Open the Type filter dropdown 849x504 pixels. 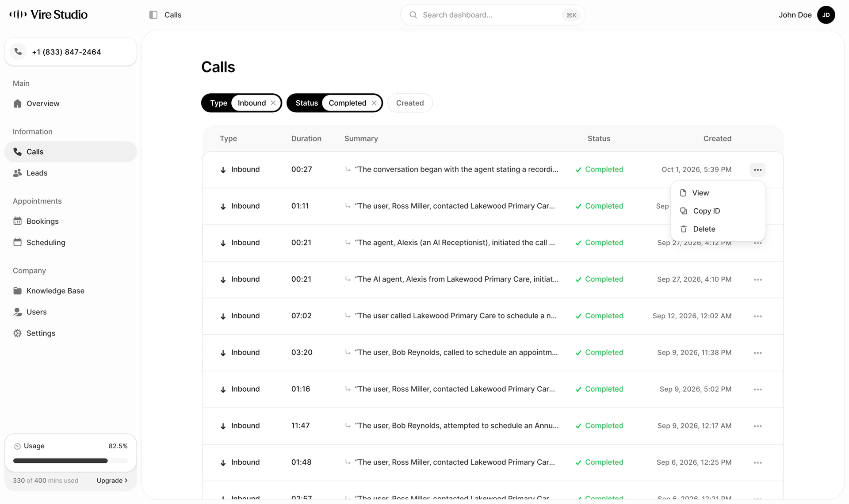point(218,103)
